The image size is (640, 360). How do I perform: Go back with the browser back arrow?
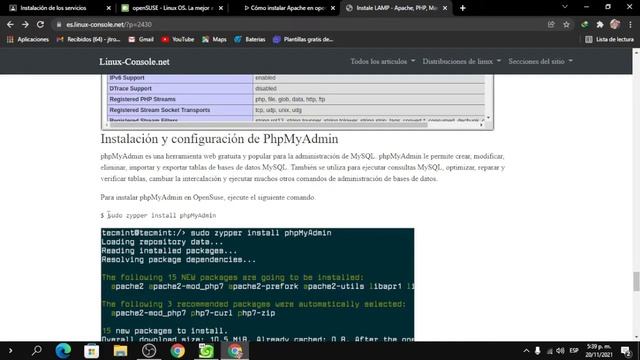(x=10, y=24)
